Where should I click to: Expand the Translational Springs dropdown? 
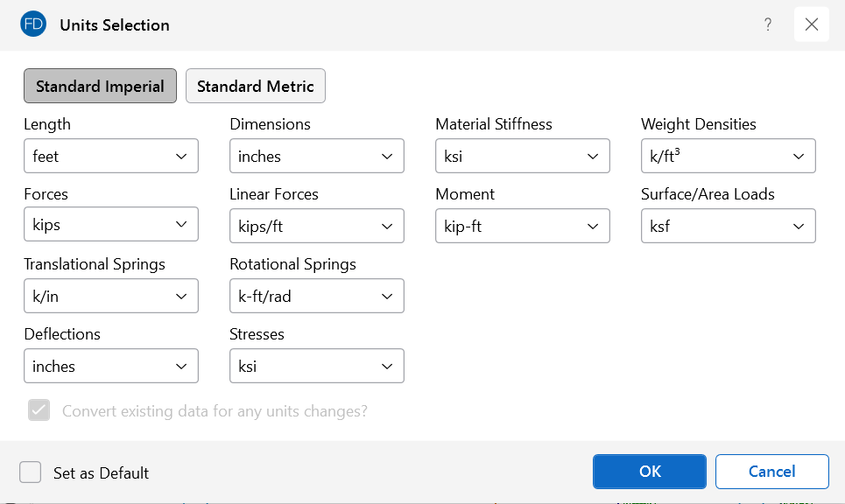(x=111, y=297)
